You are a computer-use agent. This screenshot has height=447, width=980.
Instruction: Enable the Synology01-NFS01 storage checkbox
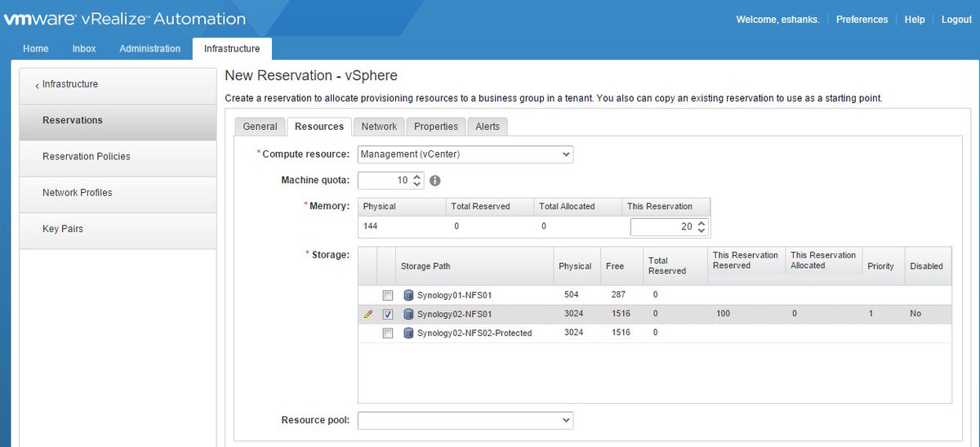(388, 295)
